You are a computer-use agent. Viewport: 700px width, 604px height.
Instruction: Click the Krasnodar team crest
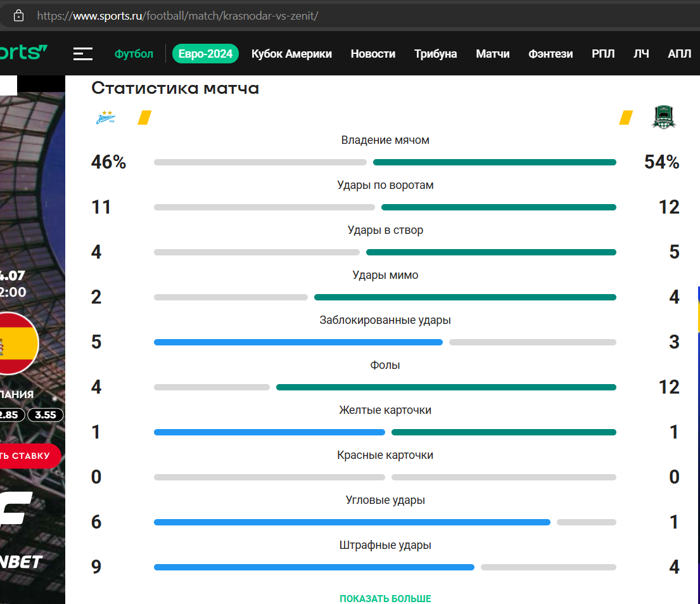click(664, 118)
